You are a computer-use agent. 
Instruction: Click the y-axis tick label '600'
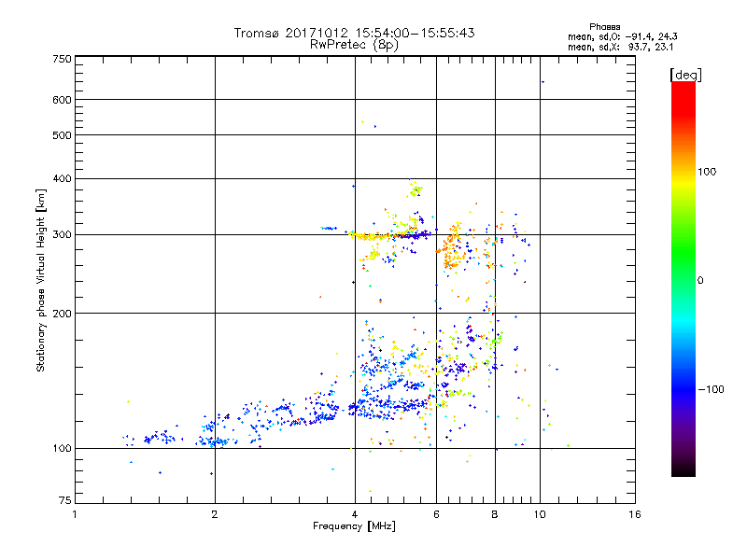coord(62,100)
